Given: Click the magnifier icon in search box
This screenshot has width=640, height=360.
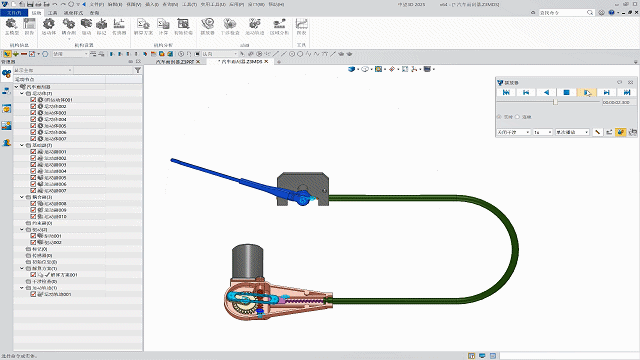Looking at the screenshot, I should tap(590, 13).
